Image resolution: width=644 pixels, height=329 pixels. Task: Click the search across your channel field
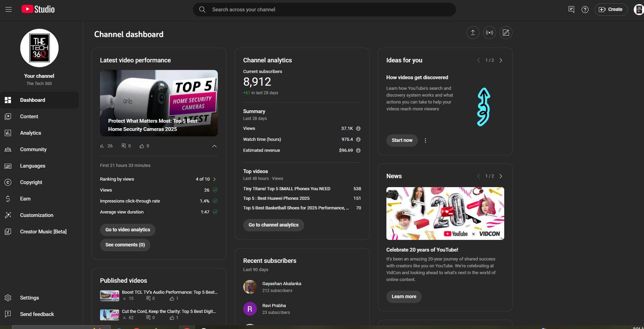pyautogui.click(x=324, y=10)
